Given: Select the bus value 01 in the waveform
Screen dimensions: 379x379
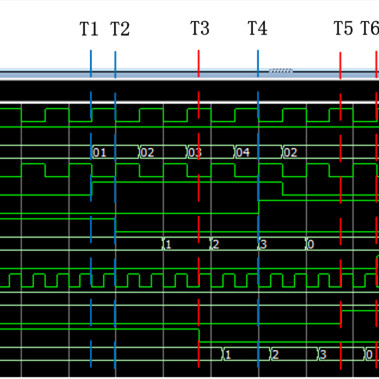Looking at the screenshot, I should pos(99,153).
